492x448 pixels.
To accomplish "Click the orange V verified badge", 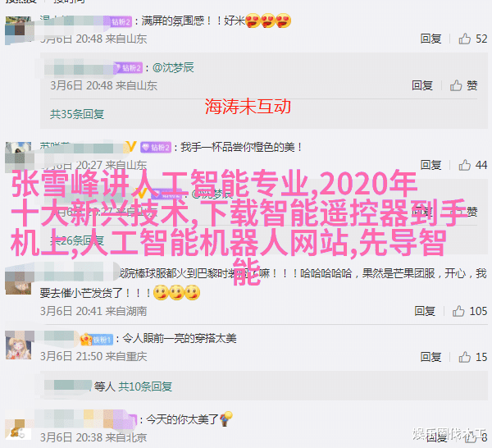I will click(x=131, y=147).
